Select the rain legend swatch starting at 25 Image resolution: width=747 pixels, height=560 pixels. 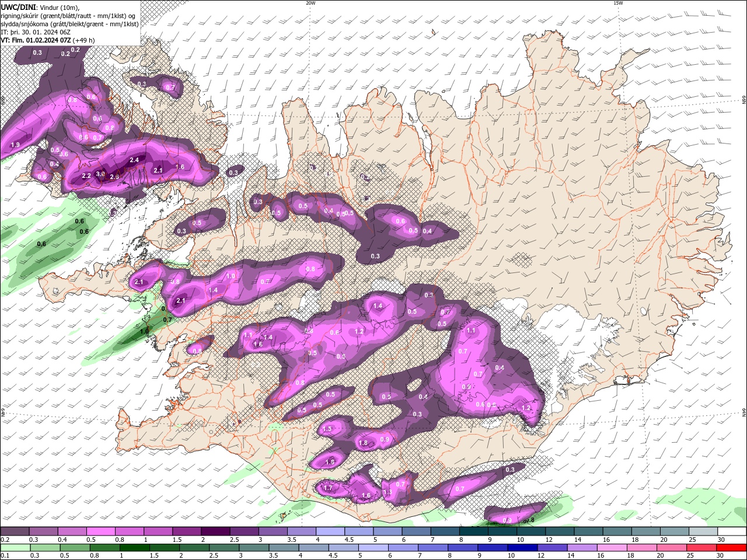point(700,548)
